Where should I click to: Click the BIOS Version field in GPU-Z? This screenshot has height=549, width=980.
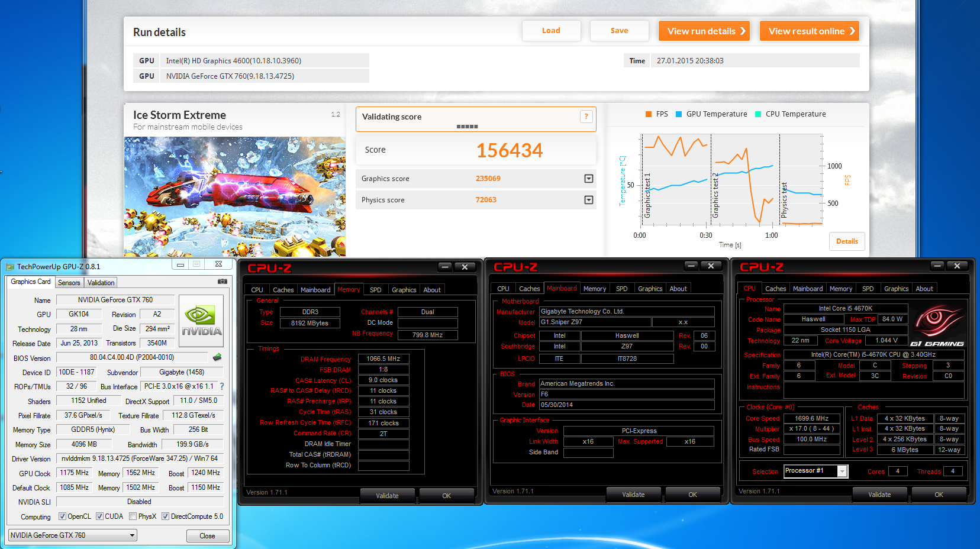pos(132,357)
